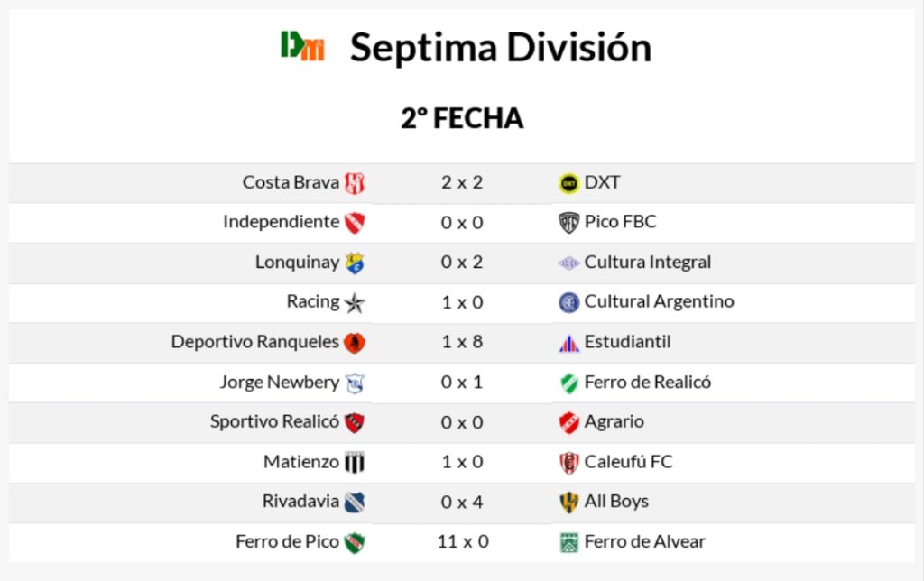Open the Deportivo Ranqueles team name

[x=255, y=342]
